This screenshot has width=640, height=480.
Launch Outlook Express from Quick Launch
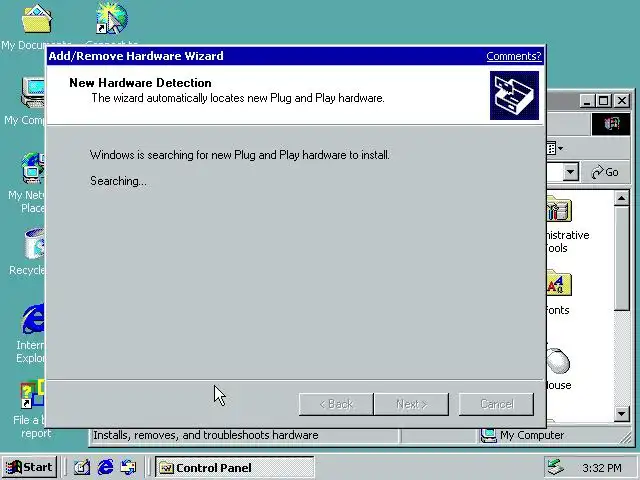(x=129, y=467)
